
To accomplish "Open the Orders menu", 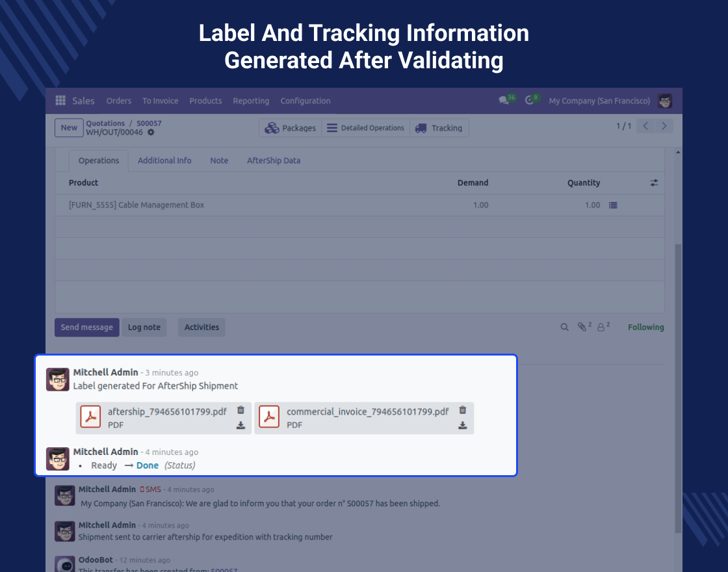I will pos(119,101).
